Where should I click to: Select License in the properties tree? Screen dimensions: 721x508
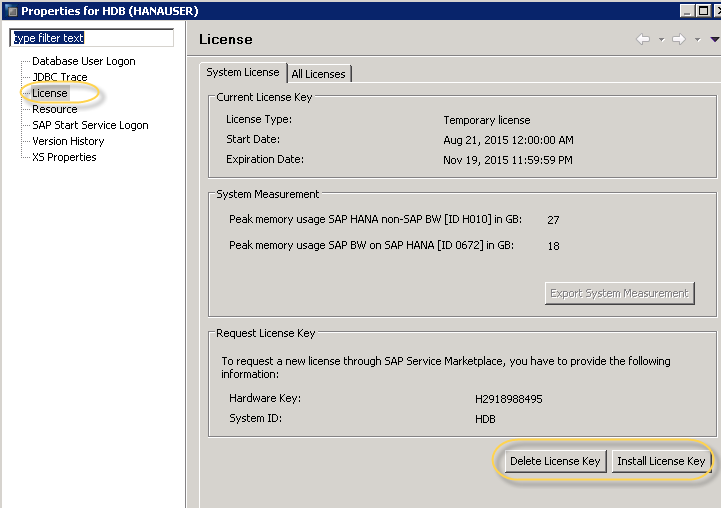pos(50,93)
